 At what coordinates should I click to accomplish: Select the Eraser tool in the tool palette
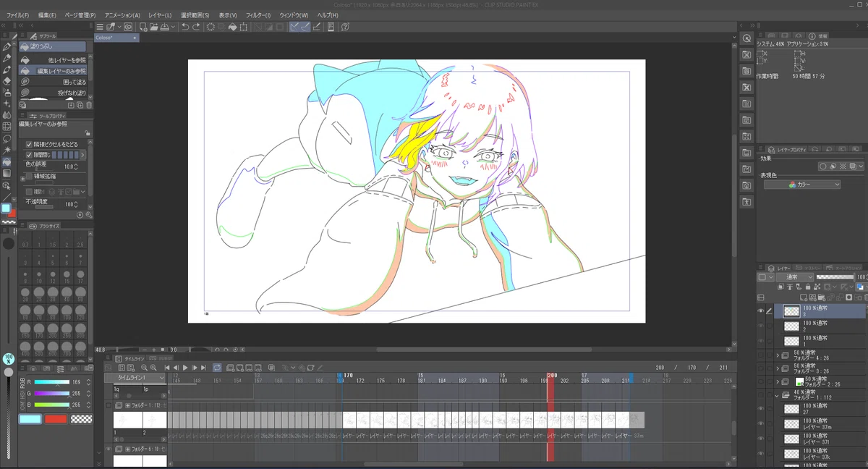pyautogui.click(x=7, y=81)
